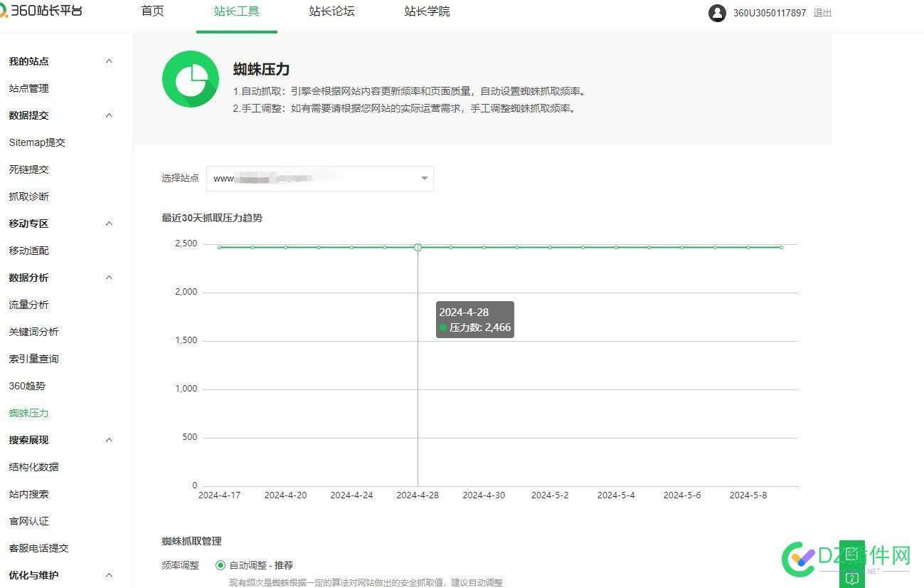The height and width of the screenshot is (588, 924).
Task: Select the 自动调整 - 推荐 radio button
Action: (x=221, y=565)
